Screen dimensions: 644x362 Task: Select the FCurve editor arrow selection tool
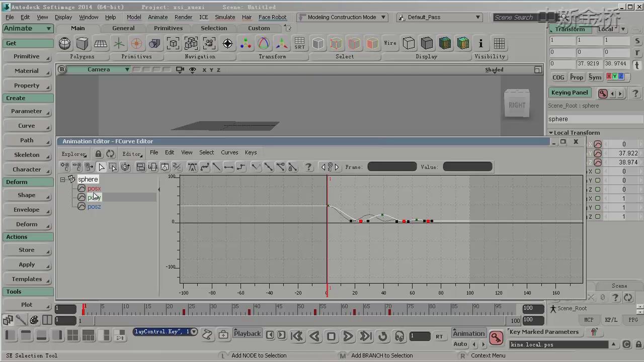click(101, 167)
